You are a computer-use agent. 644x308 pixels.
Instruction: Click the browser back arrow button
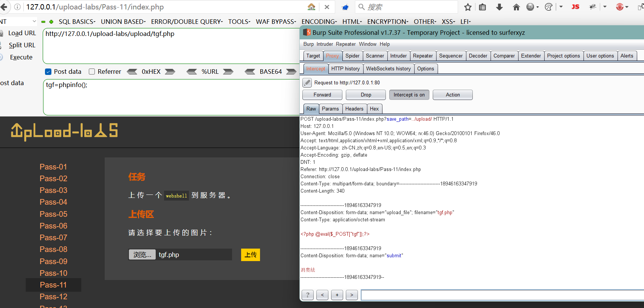(4, 7)
